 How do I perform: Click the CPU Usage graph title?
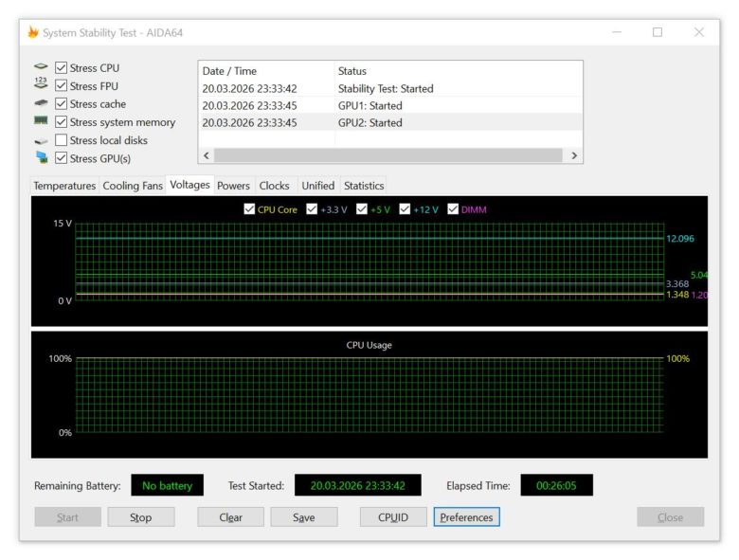tap(369, 345)
